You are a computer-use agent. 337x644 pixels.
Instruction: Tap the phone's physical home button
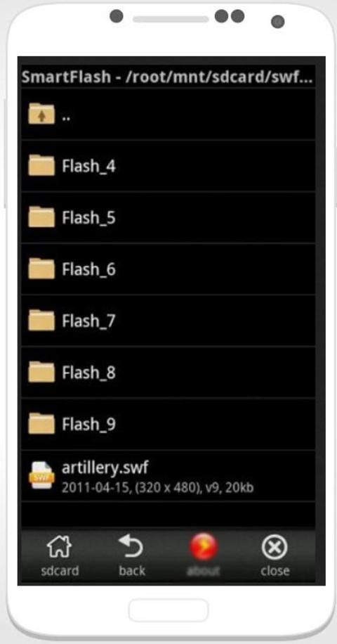(168, 610)
